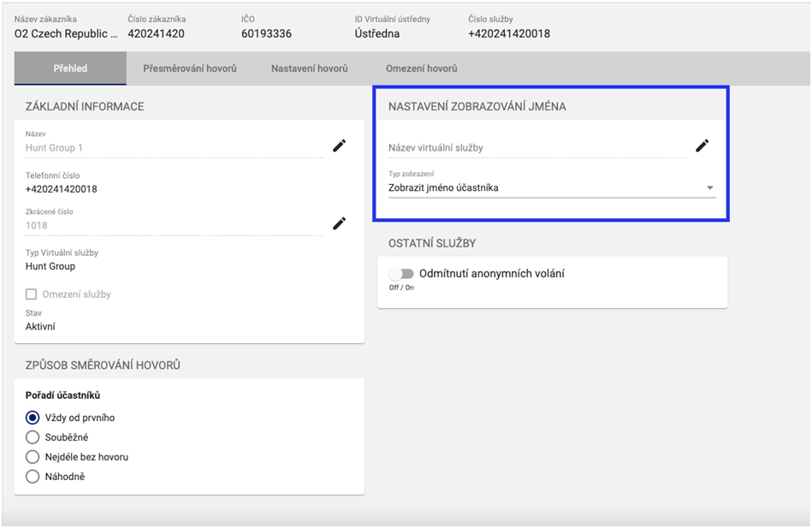This screenshot has height=528, width=812.
Task: Open the Přesměrování hovorů tab
Action: point(189,68)
